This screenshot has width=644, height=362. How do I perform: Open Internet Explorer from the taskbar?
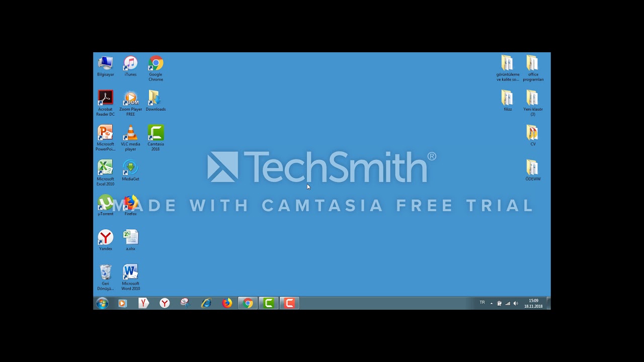pyautogui.click(x=206, y=303)
